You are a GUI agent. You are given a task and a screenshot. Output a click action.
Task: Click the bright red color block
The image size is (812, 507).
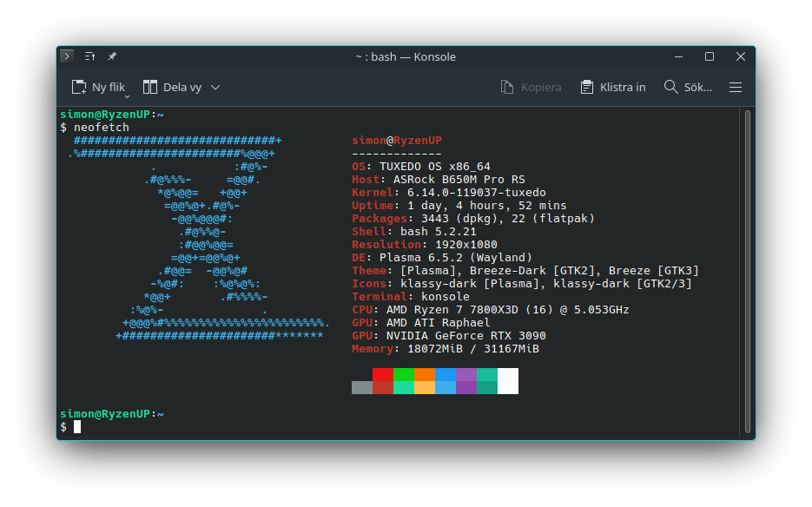[383, 374]
